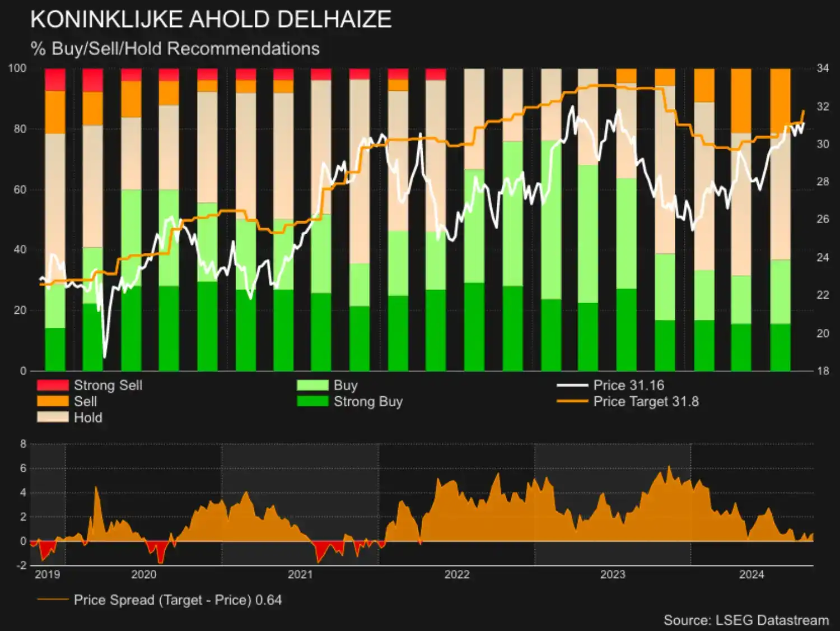The height and width of the screenshot is (631, 840).
Task: Click the 8 tick on the price spread axis
Action: (x=24, y=444)
